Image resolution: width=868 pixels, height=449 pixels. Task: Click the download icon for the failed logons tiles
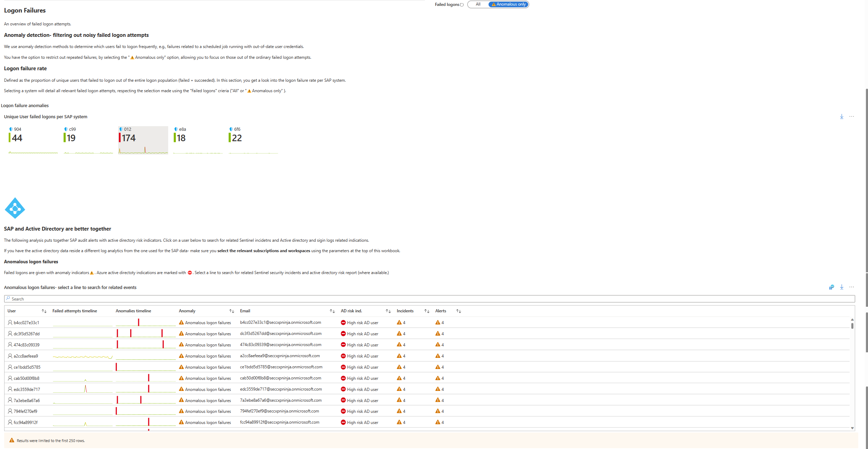pyautogui.click(x=842, y=117)
